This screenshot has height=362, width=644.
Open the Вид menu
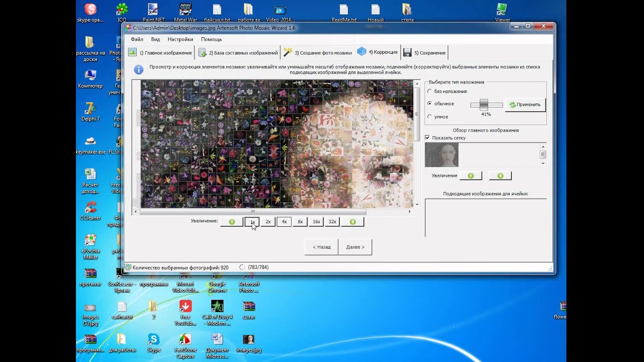(x=155, y=39)
